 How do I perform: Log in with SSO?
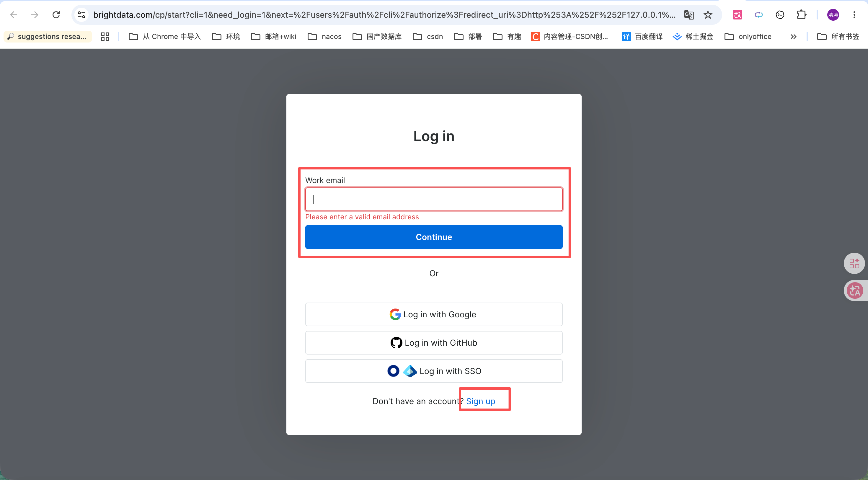(434, 371)
